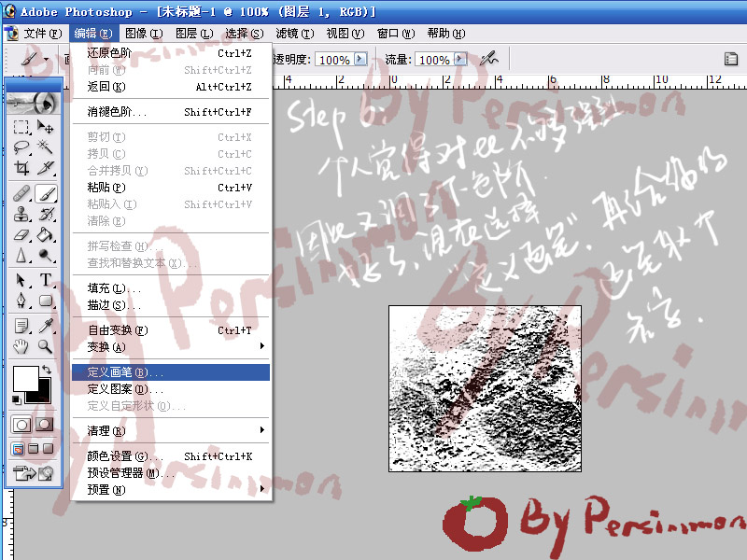
Task: Choose 填充(L) menu entry
Action: coord(171,288)
